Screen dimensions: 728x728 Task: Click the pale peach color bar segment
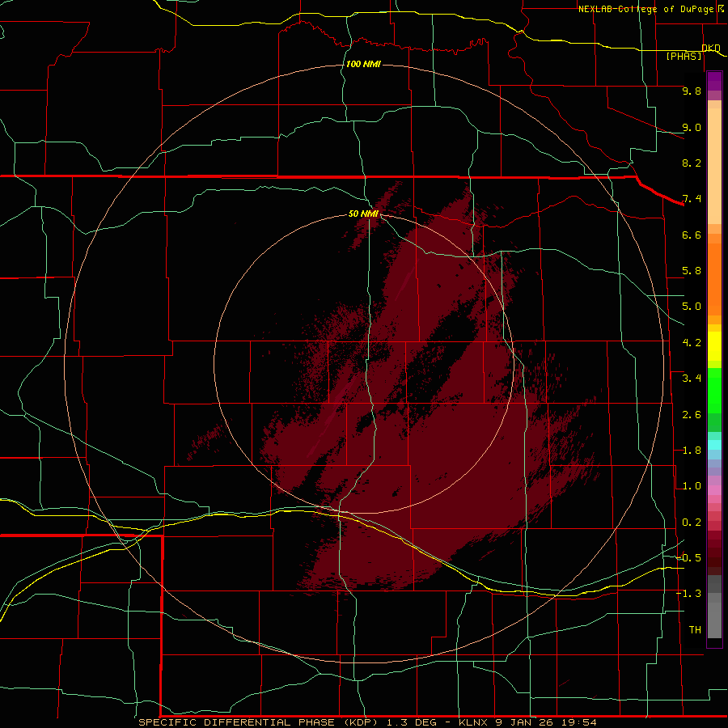714,166
